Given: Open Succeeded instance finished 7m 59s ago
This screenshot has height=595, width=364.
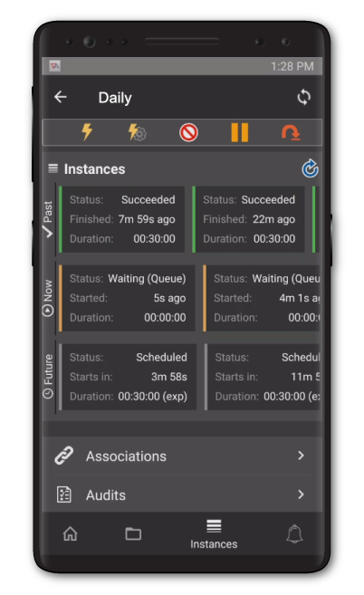Looking at the screenshot, I should 122,219.
